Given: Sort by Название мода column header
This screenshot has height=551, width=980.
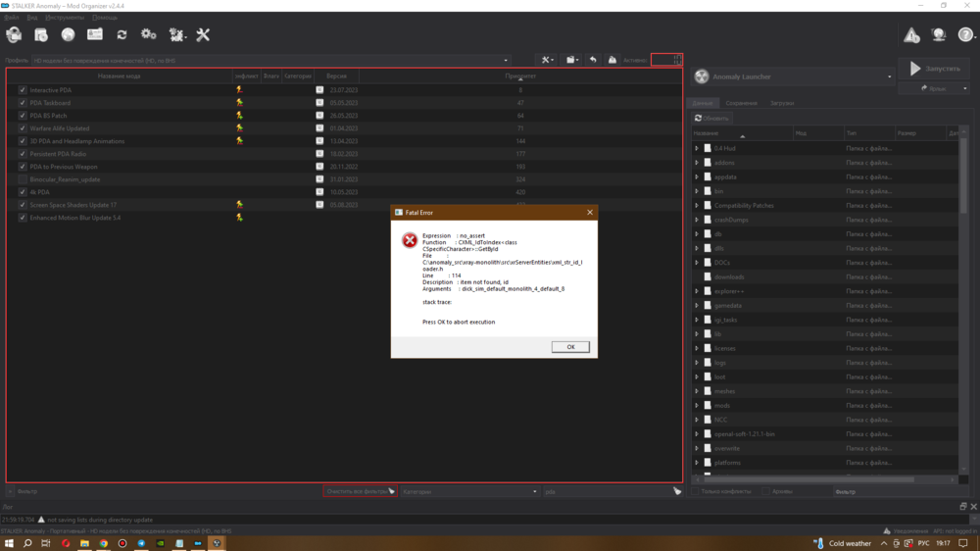Looking at the screenshot, I should (x=120, y=76).
